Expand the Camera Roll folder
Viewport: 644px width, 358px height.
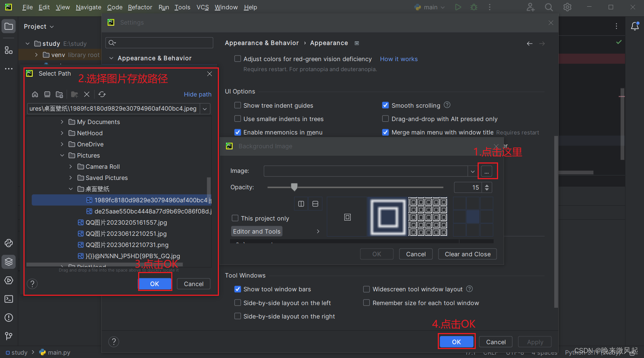pos(71,167)
